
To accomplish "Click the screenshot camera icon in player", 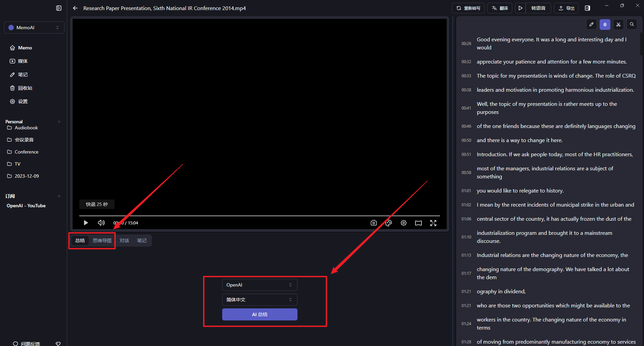I will 373,223.
